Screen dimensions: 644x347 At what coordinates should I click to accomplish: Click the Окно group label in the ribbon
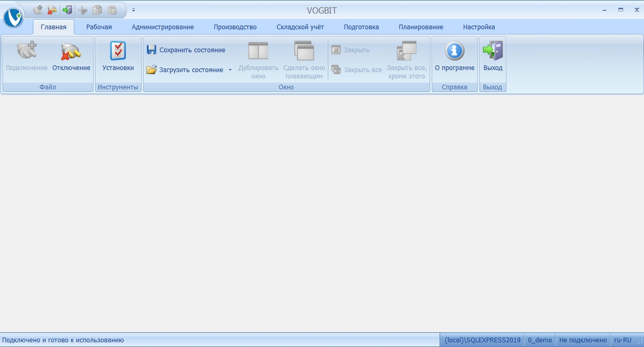tap(286, 87)
